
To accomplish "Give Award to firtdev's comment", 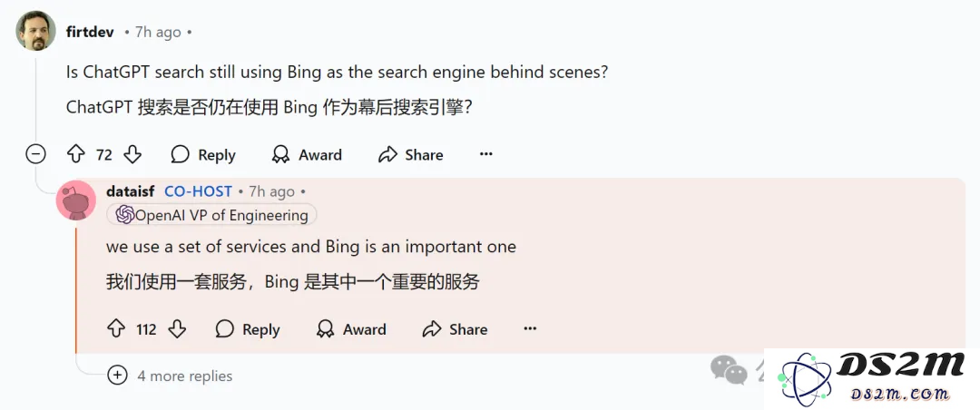I will pos(307,154).
